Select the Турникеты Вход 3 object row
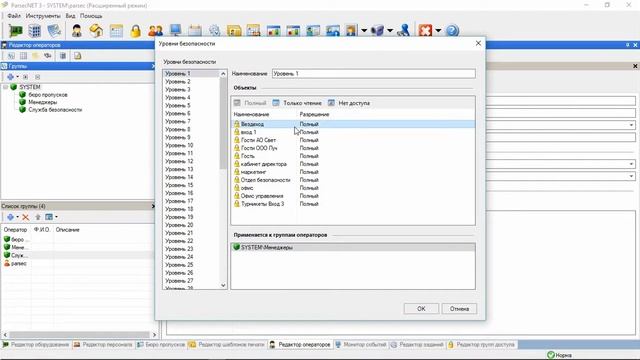 [x=353, y=204]
